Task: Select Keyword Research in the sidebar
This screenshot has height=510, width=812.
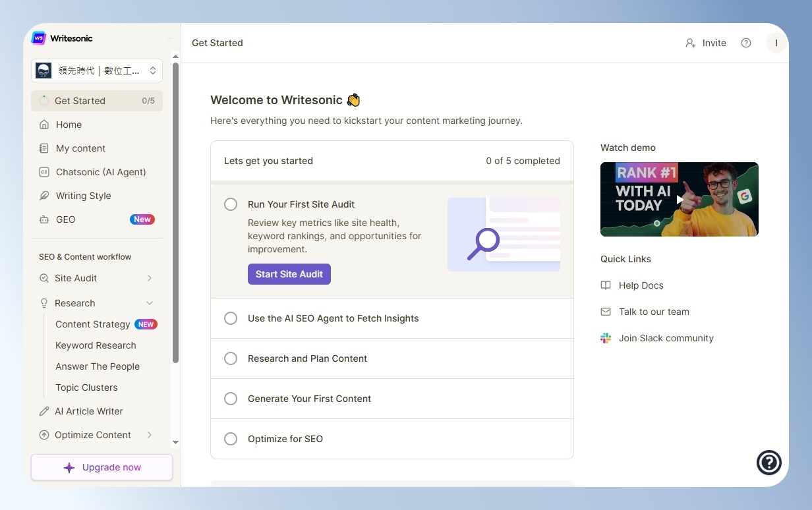Action: 96,345
